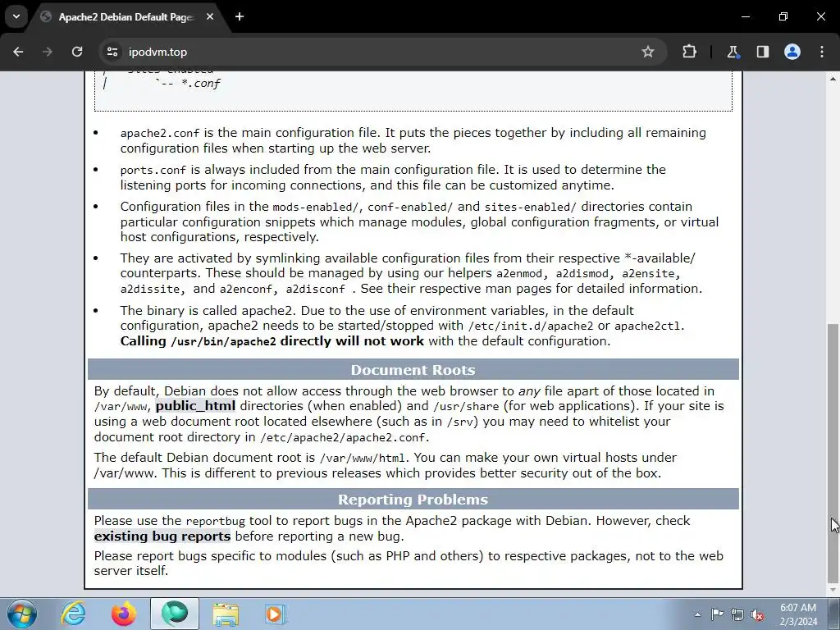840x630 pixels.
Task: Close the Apache2 Debian Default Page tab
Action: (x=210, y=16)
